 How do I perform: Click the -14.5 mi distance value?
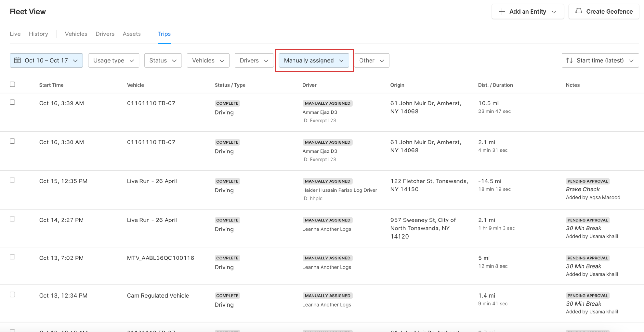click(490, 181)
